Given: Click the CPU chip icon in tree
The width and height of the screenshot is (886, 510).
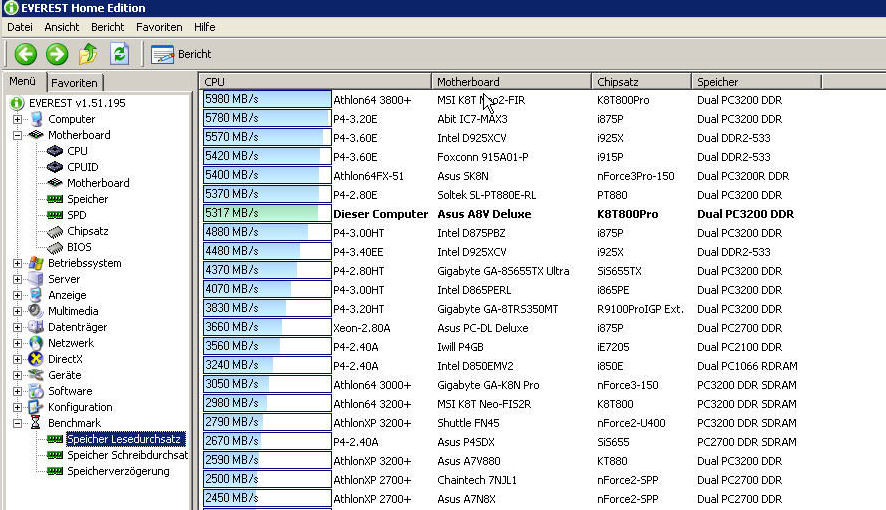Looking at the screenshot, I should [55, 151].
